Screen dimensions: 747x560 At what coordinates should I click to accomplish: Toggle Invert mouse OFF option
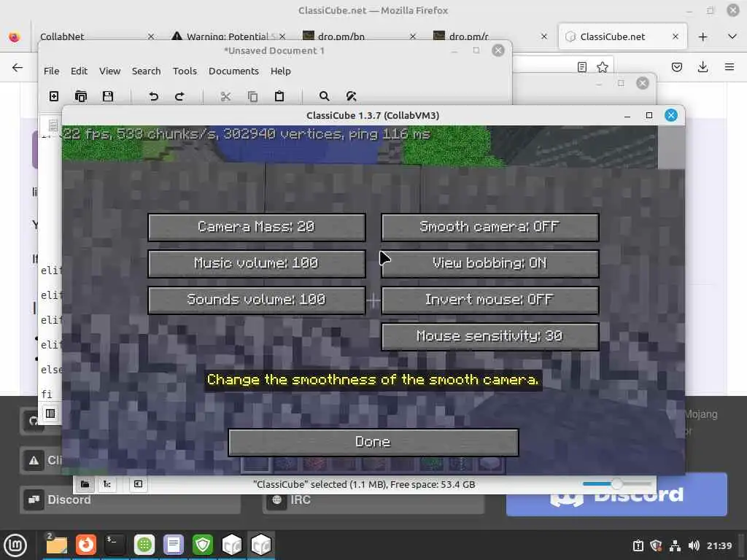coord(489,300)
